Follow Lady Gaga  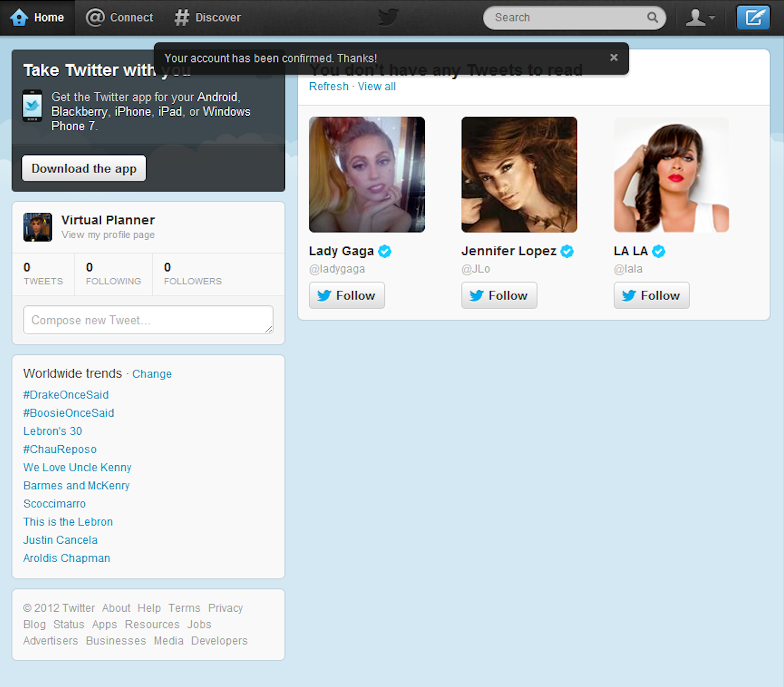347,295
